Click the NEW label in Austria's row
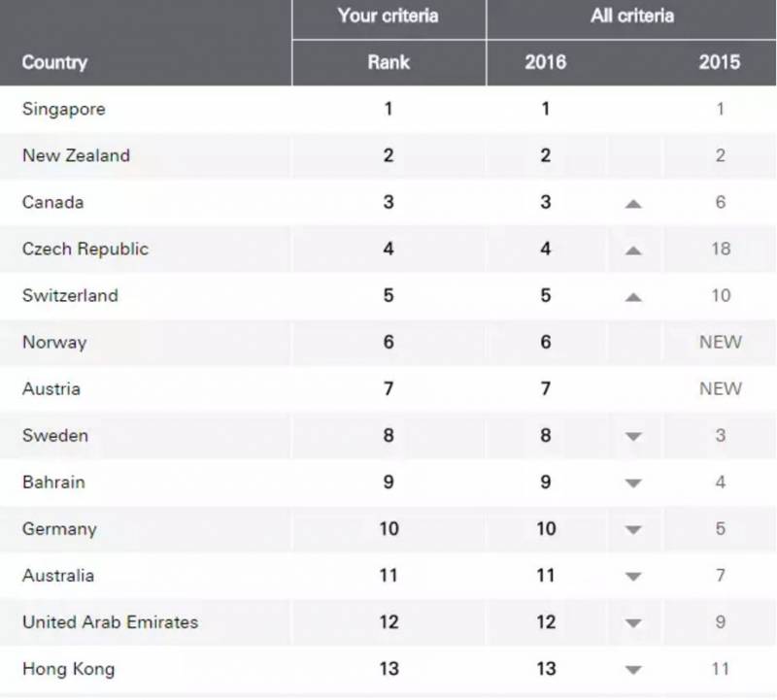 pyautogui.click(x=720, y=388)
